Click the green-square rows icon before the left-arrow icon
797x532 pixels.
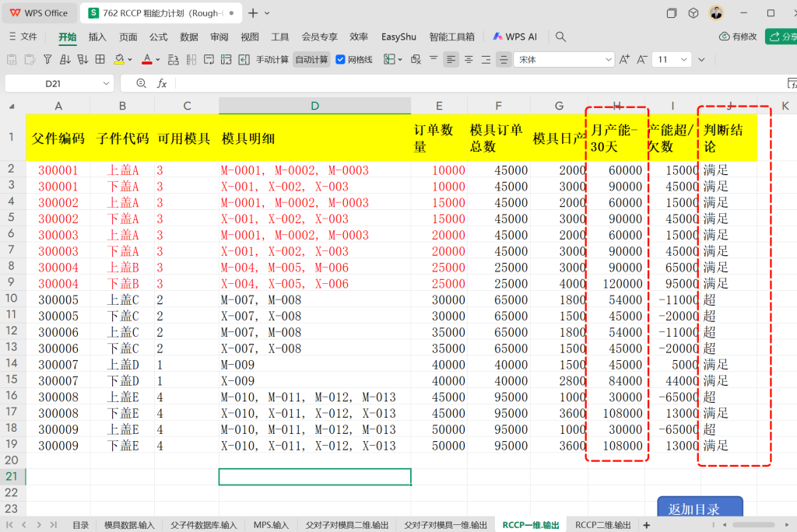(226, 59)
